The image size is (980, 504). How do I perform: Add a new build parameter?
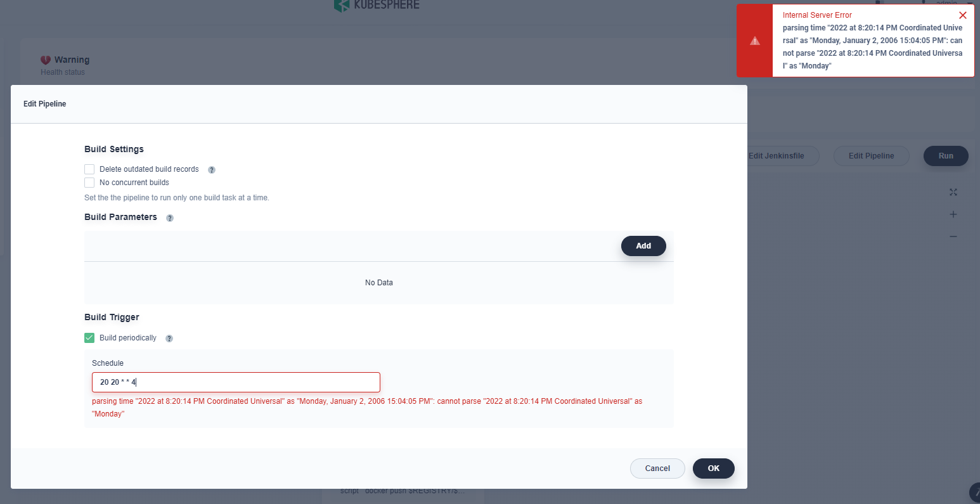[643, 245]
